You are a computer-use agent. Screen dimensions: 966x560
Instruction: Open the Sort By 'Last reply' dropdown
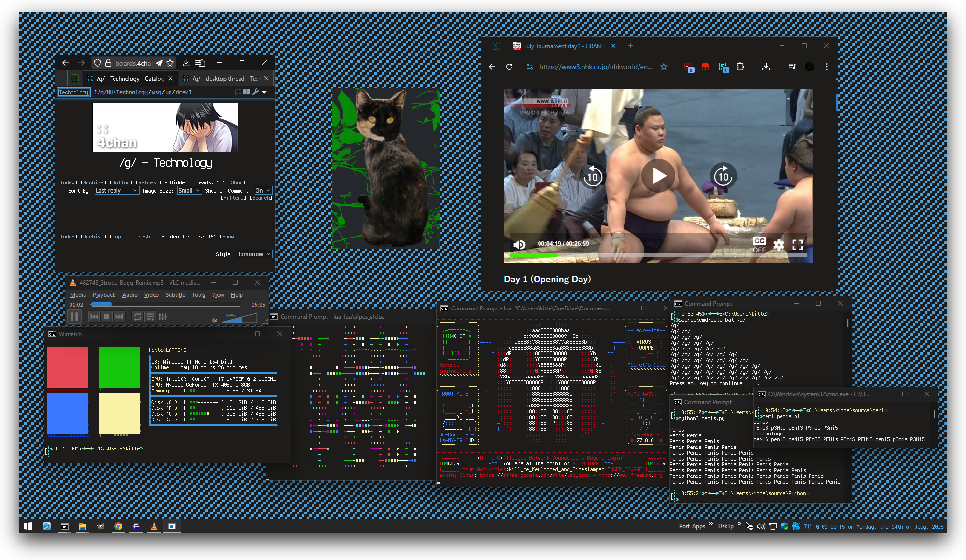(x=116, y=191)
